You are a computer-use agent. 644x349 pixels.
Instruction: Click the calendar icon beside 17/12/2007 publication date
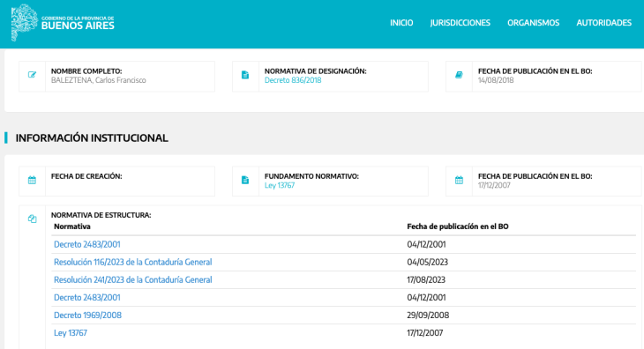tap(459, 180)
